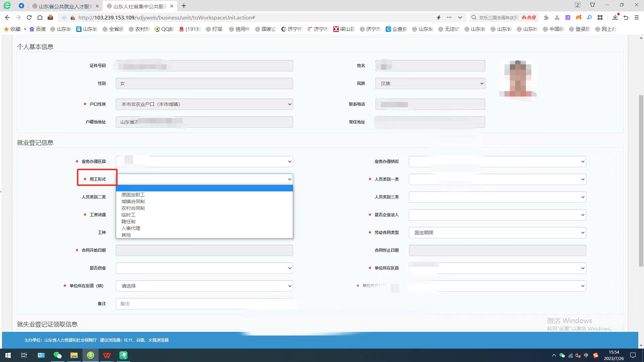Open the puzzle-piece extensions icon

tap(546, 17)
